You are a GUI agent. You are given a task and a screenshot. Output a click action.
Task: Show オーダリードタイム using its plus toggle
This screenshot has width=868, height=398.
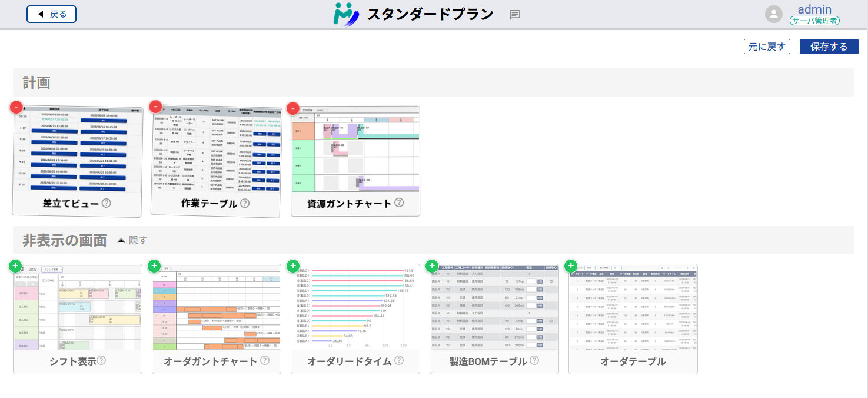[292, 266]
